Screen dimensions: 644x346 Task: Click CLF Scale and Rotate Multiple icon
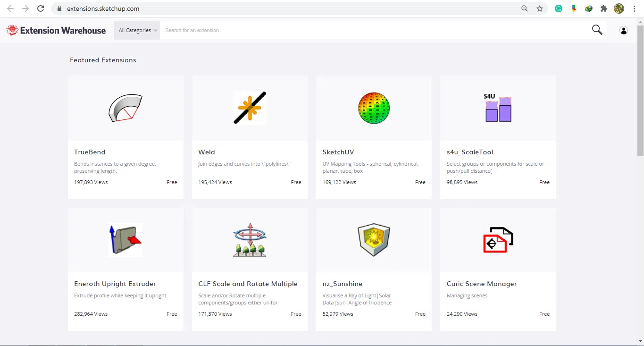coord(250,240)
